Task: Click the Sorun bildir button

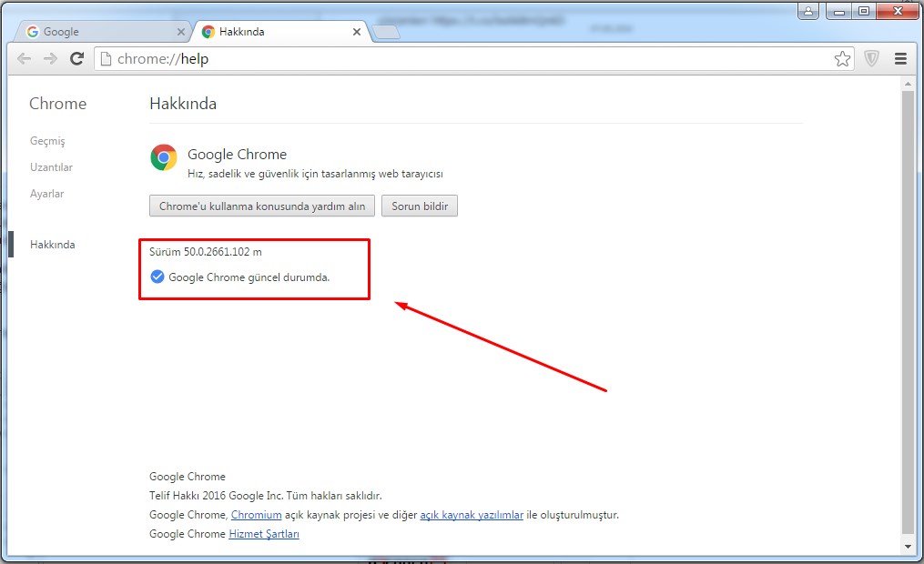Action: pos(419,206)
